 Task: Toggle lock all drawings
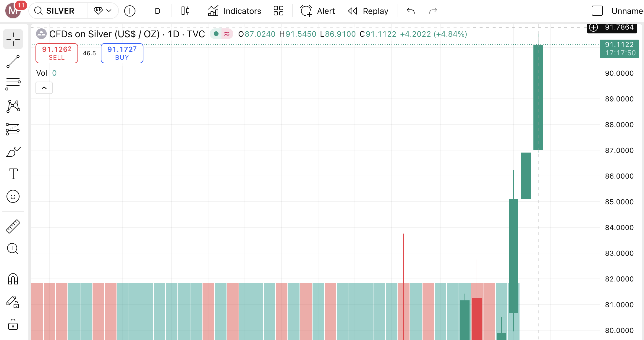(13, 325)
